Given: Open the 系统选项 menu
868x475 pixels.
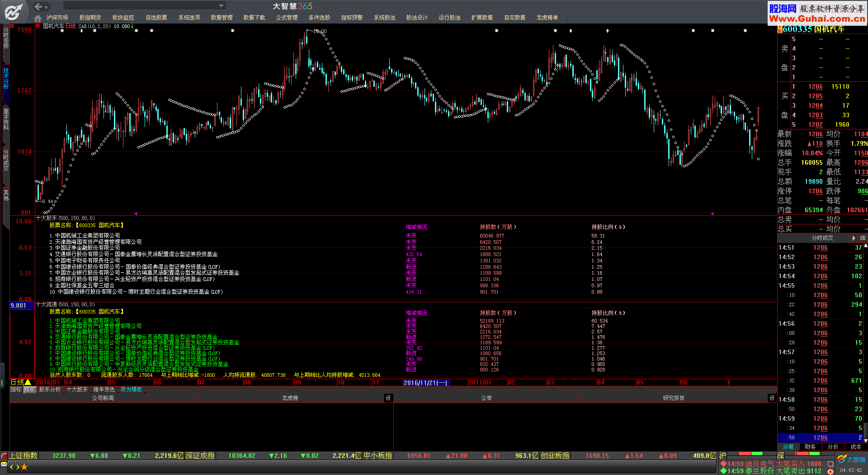Looking at the screenshot, I should [189, 18].
